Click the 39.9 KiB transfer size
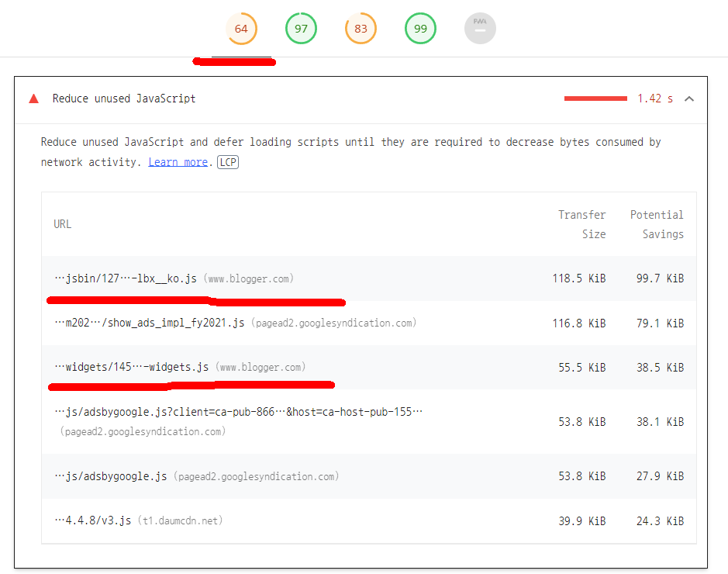The width and height of the screenshot is (728, 574). pyautogui.click(x=582, y=521)
